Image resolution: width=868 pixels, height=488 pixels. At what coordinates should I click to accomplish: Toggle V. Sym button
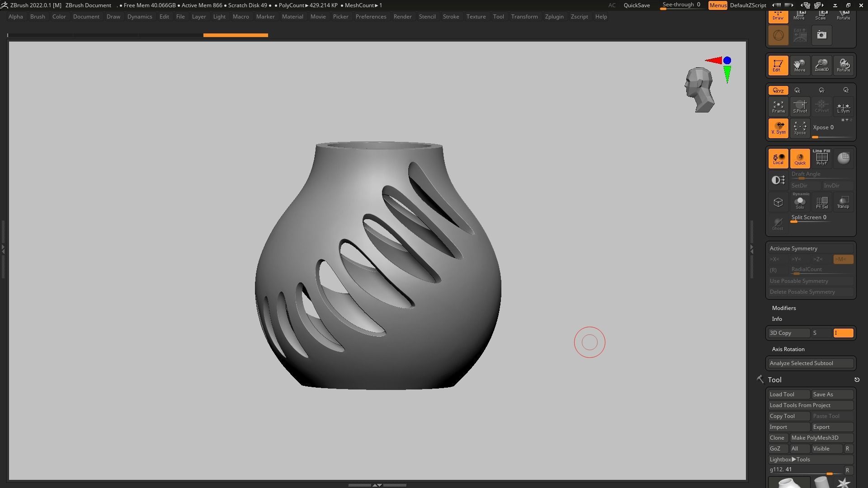click(778, 128)
